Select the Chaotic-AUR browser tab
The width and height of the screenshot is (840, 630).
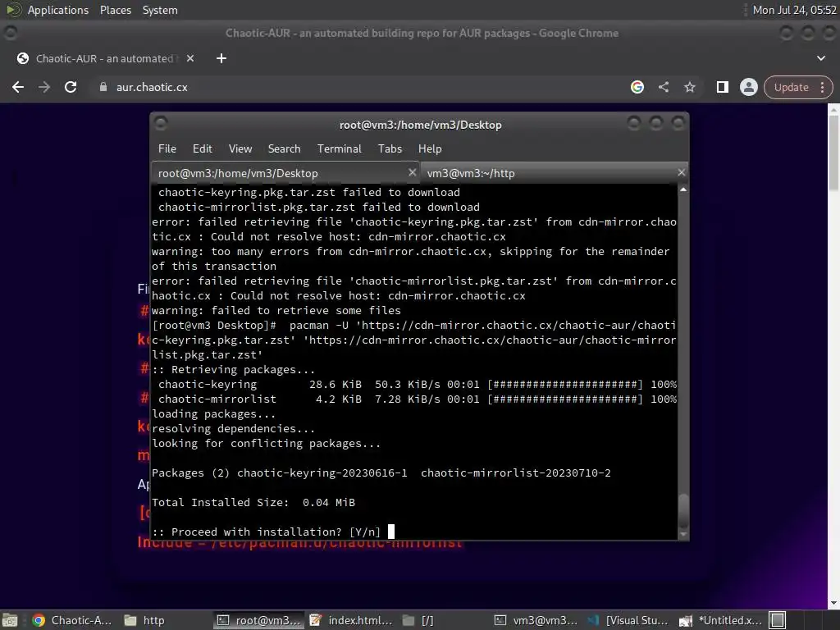pos(105,58)
